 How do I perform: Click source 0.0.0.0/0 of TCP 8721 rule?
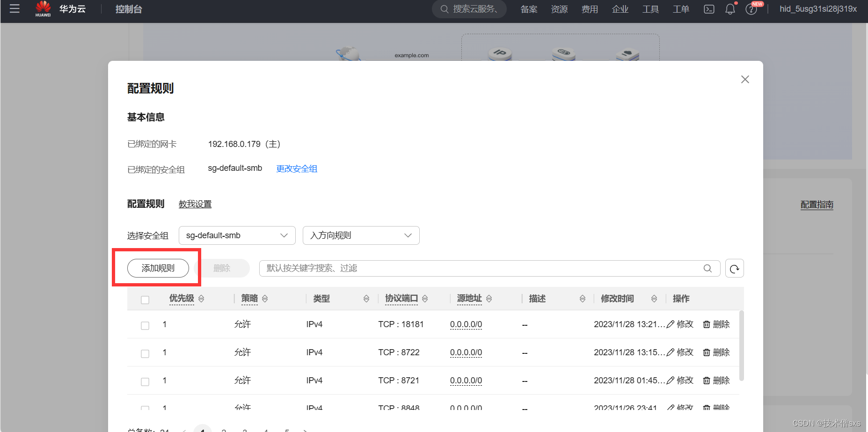tap(466, 381)
